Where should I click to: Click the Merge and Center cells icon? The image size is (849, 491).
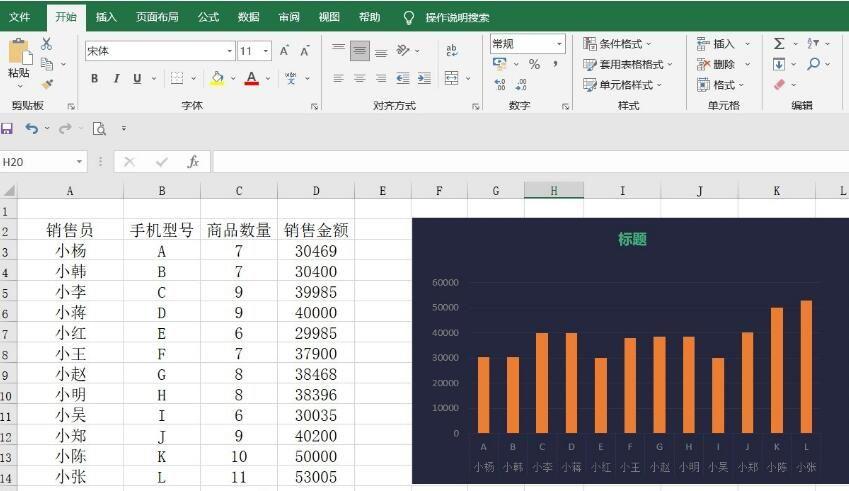tap(452, 78)
